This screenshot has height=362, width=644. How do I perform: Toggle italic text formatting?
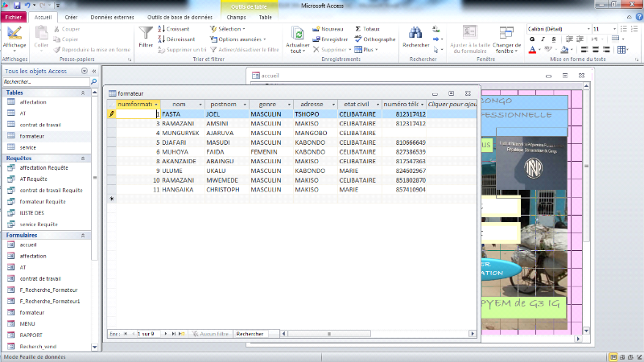[x=542, y=39]
